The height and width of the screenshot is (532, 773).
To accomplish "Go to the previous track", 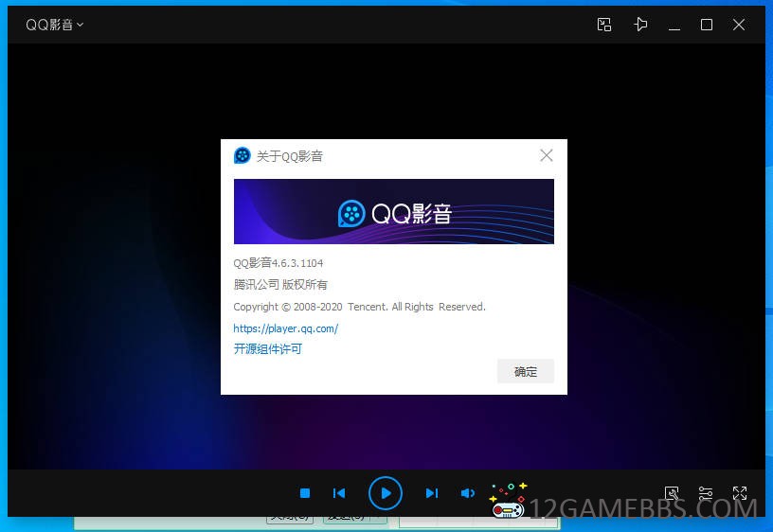I will [x=339, y=493].
